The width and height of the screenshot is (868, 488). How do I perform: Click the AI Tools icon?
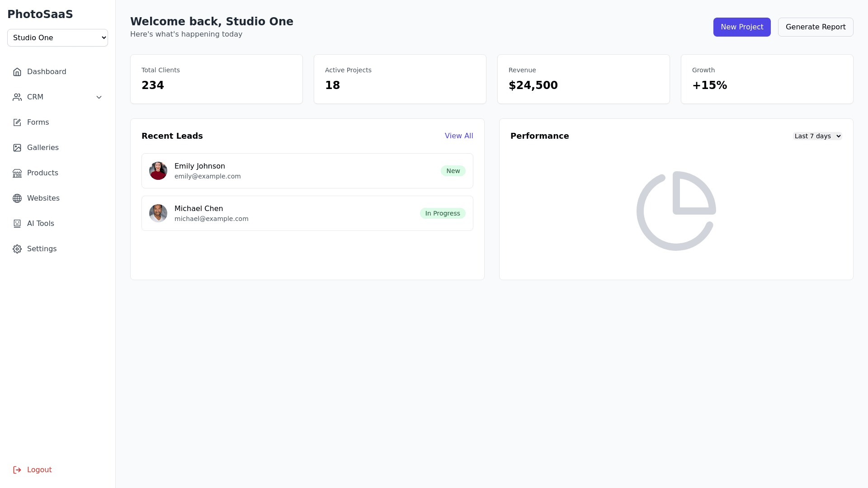(x=17, y=224)
